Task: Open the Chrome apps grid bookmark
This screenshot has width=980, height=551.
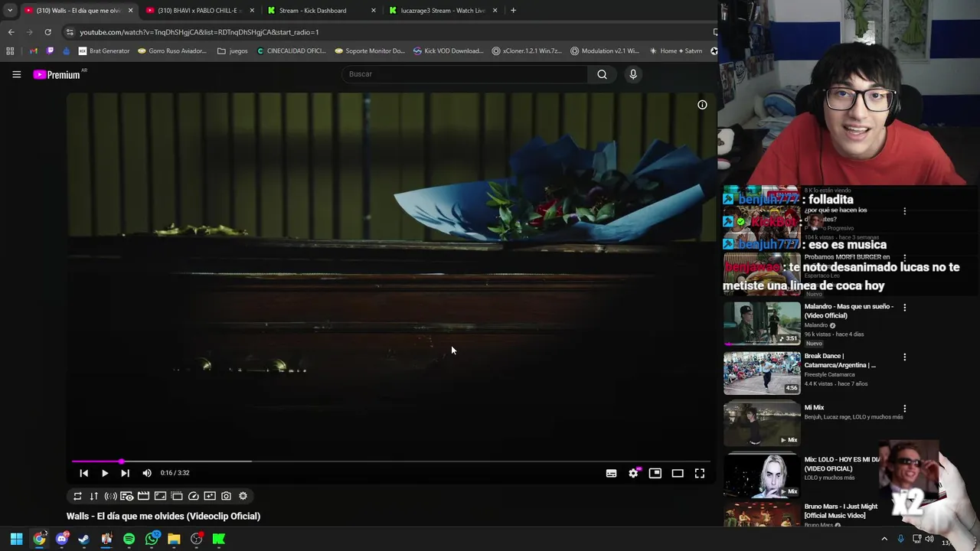Action: [10, 51]
